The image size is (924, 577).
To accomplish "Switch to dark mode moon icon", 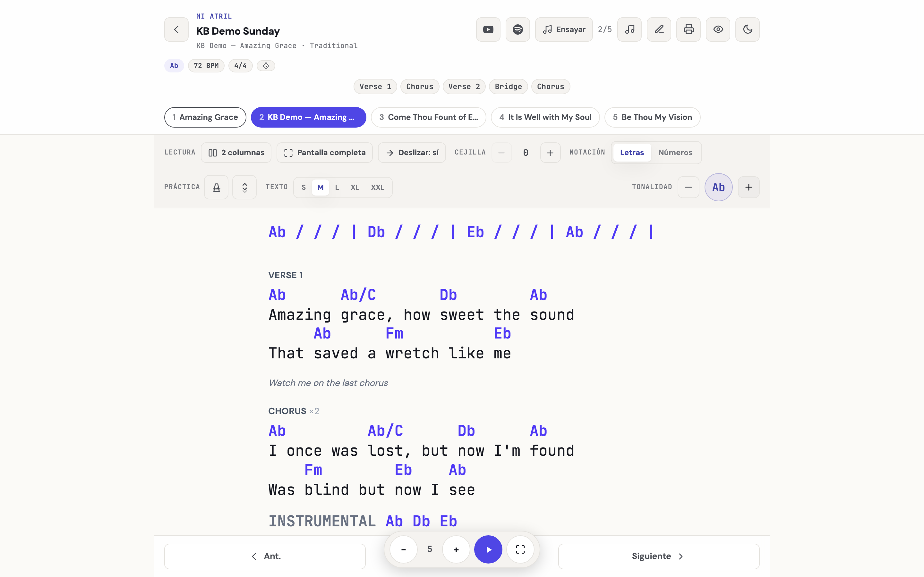I will (747, 29).
